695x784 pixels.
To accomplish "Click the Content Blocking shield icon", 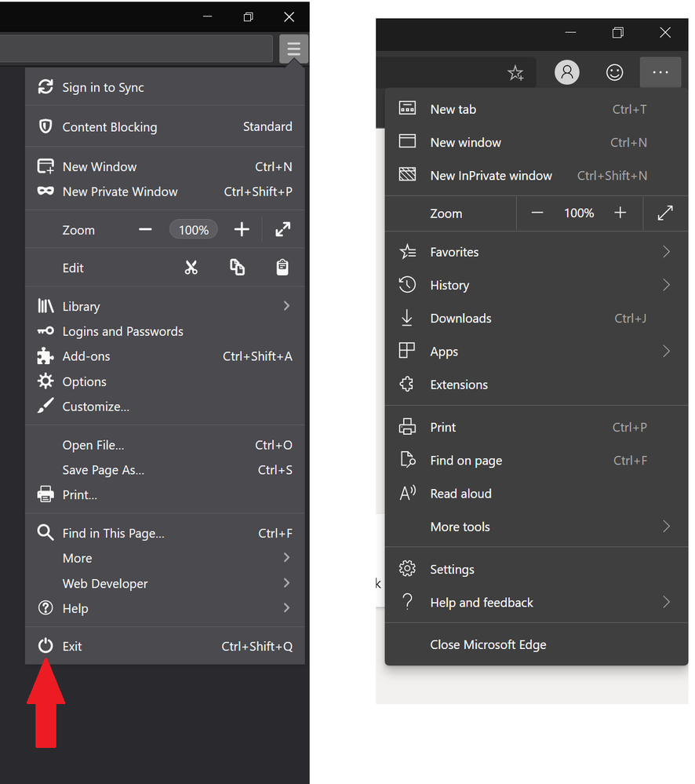I will 45,126.
